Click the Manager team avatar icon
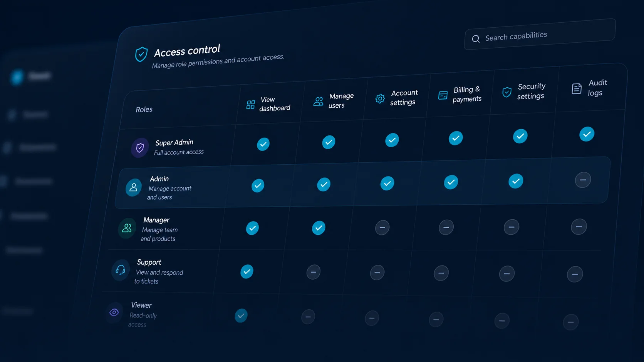 127,229
